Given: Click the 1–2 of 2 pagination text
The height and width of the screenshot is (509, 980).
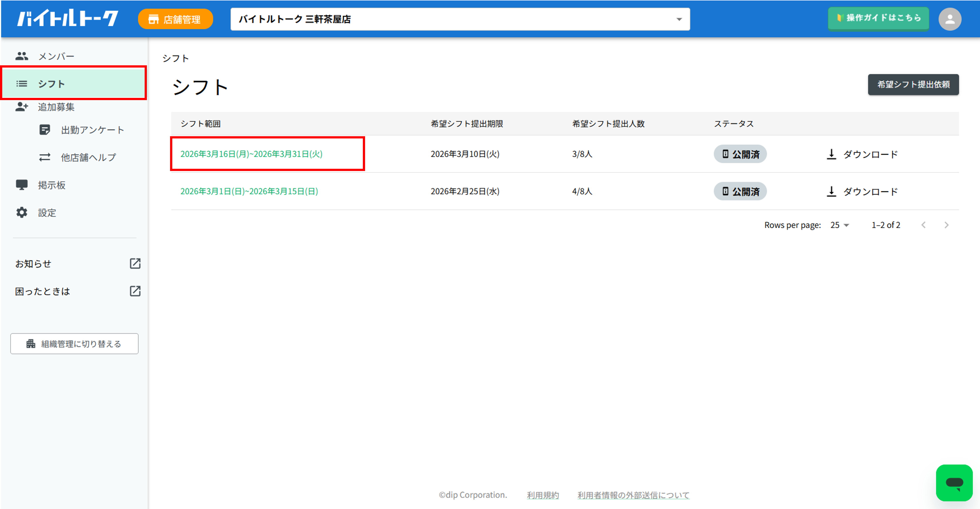Looking at the screenshot, I should click(x=886, y=225).
